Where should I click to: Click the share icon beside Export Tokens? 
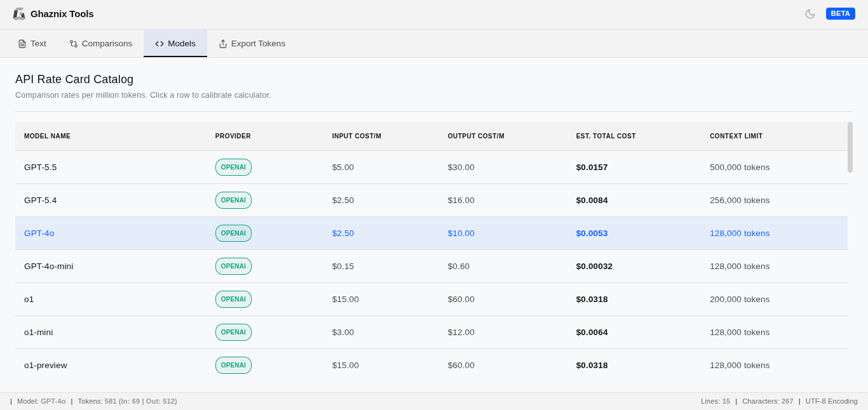pos(223,44)
